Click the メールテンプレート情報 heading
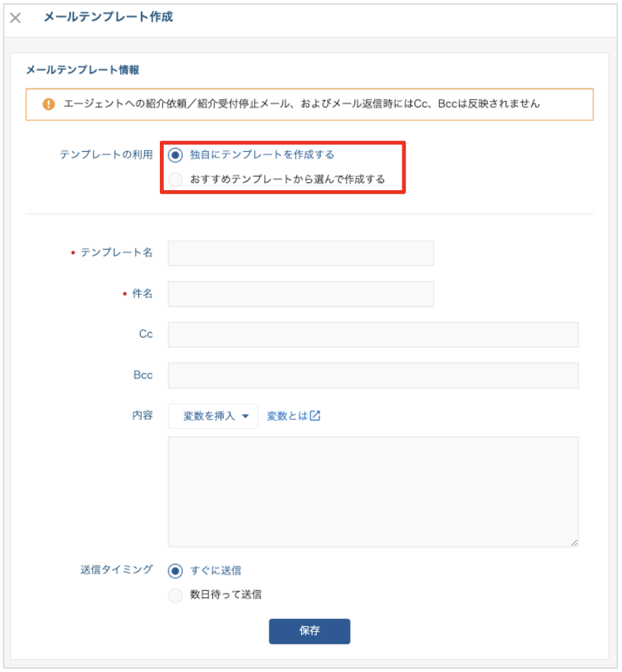Viewport: 622px width, 672px height. (x=83, y=70)
